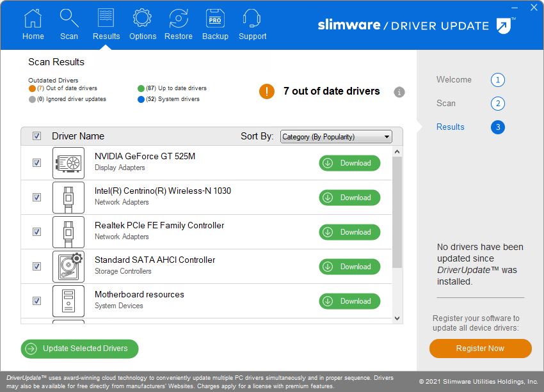Download the Realtek PCIe FE Family Controller driver

349,232
